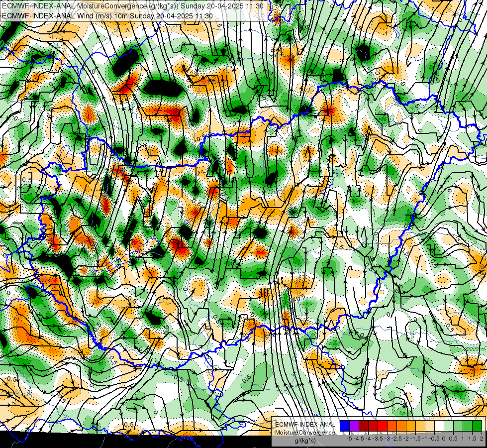Click the '-2.5' legend scale value
This screenshot has width=487, height=448.
(x=397, y=439)
